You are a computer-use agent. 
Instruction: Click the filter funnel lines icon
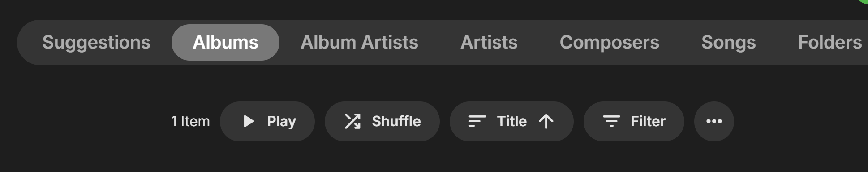click(x=611, y=121)
